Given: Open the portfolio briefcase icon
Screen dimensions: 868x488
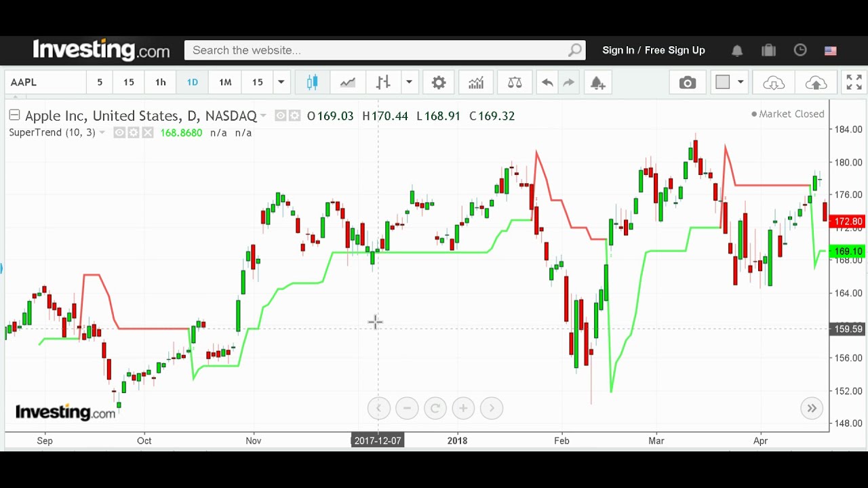Looking at the screenshot, I should [768, 51].
